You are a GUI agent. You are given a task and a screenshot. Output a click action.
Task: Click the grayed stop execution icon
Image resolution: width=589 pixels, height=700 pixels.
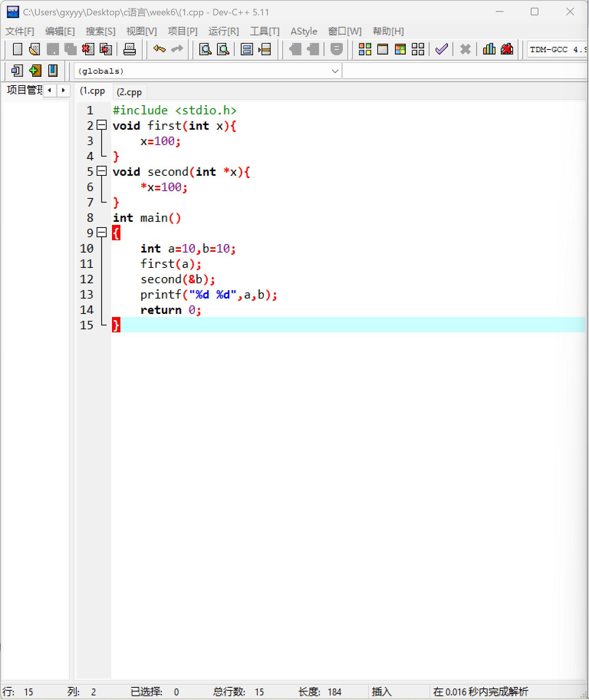[336, 49]
